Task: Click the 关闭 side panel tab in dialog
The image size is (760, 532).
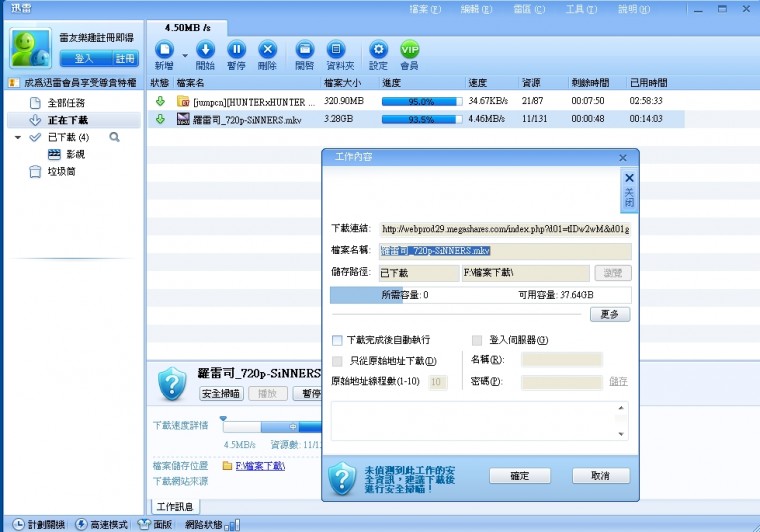Action: pos(629,190)
